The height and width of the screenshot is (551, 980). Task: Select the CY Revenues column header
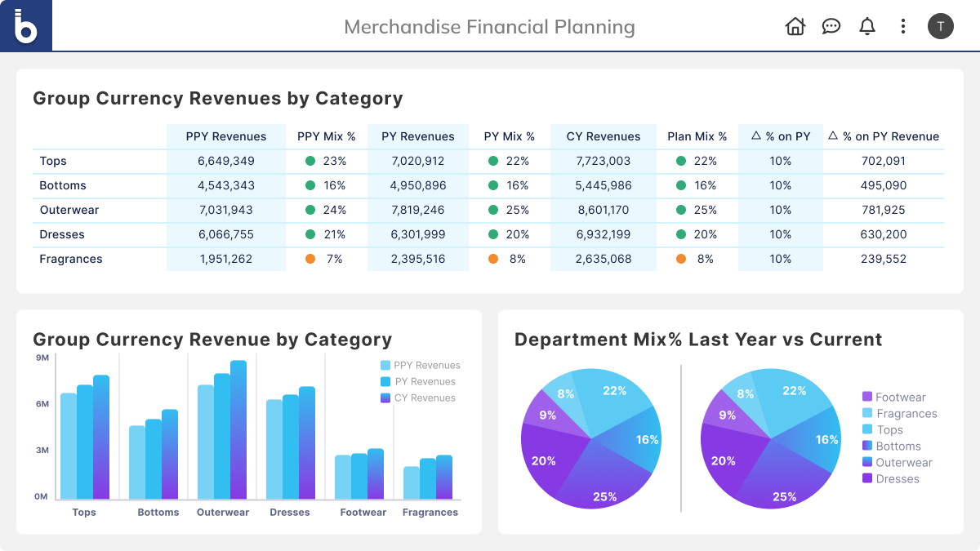click(x=604, y=136)
